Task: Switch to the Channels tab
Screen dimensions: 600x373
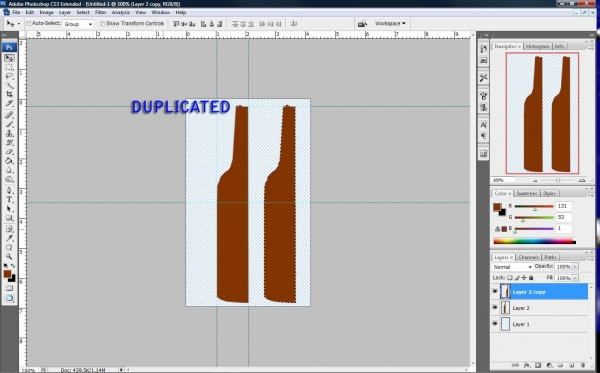Action: 528,257
